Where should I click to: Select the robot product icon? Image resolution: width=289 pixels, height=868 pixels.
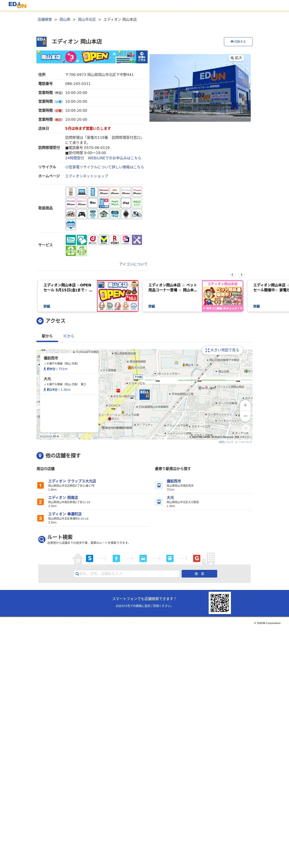93,214
